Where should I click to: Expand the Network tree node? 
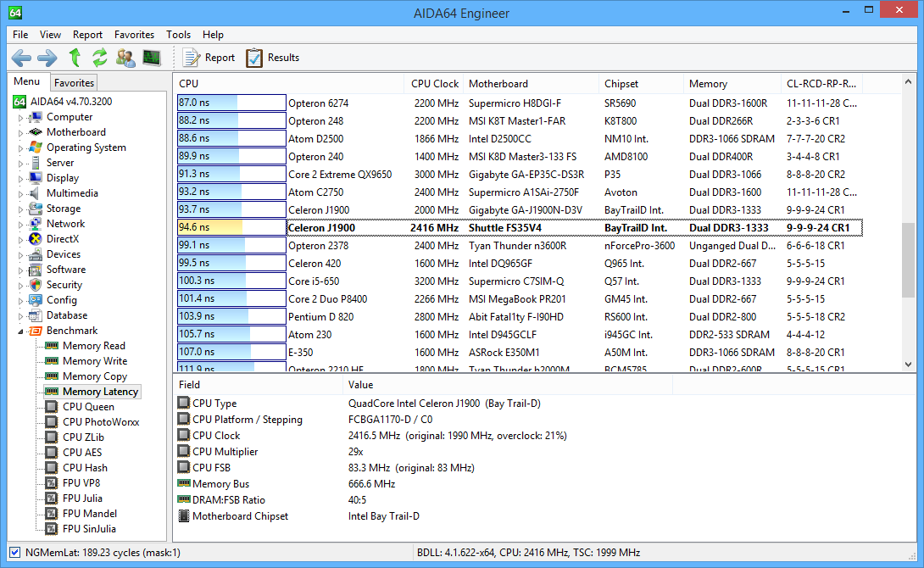[x=20, y=225]
